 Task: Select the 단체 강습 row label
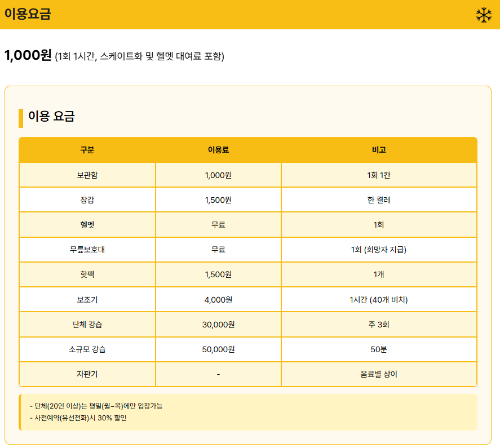(87, 324)
